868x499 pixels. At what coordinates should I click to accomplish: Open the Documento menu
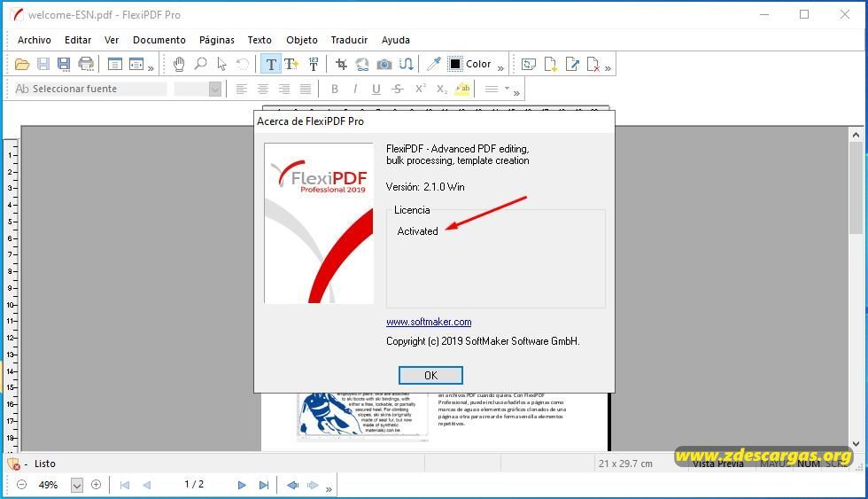pyautogui.click(x=159, y=40)
